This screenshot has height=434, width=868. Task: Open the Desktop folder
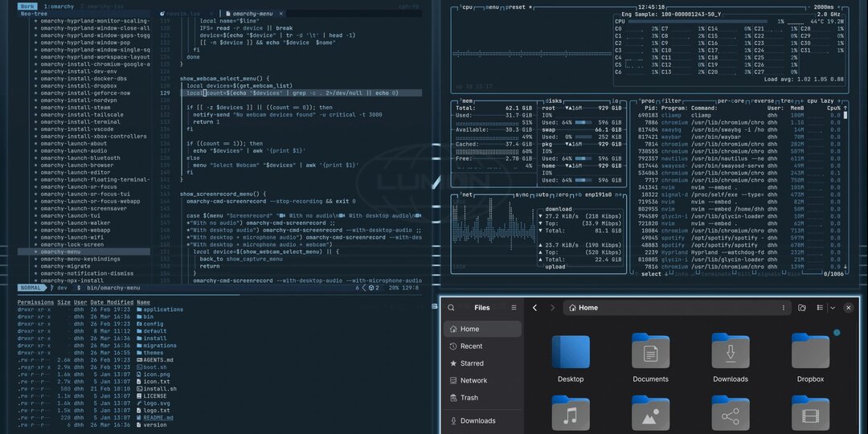571,358
